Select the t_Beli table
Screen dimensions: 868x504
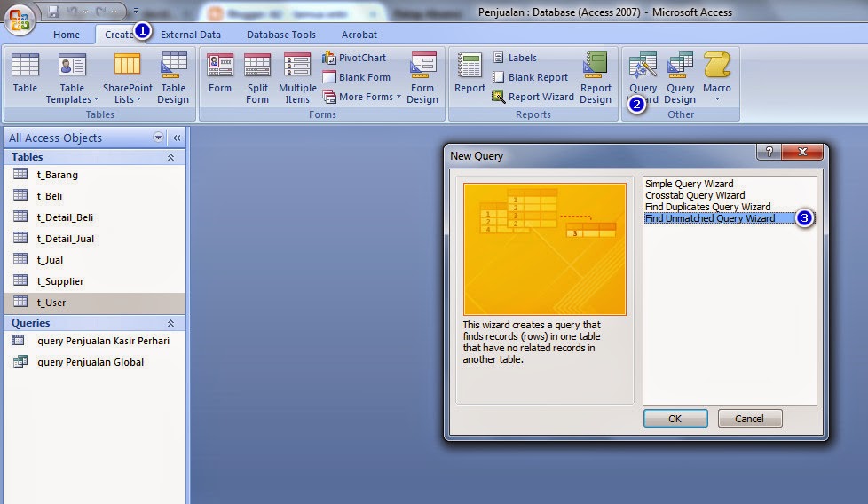pyautogui.click(x=95, y=196)
